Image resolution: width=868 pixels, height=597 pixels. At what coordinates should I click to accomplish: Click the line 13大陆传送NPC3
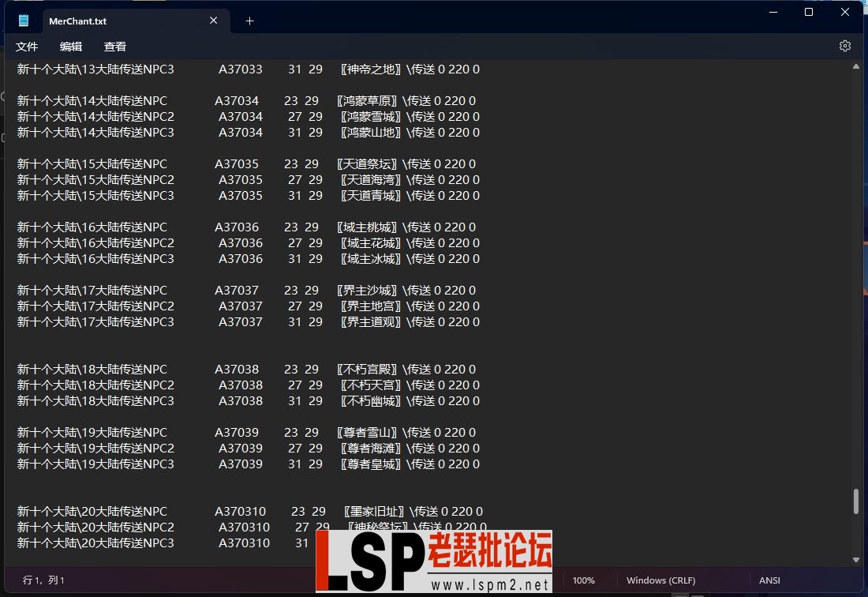point(248,69)
